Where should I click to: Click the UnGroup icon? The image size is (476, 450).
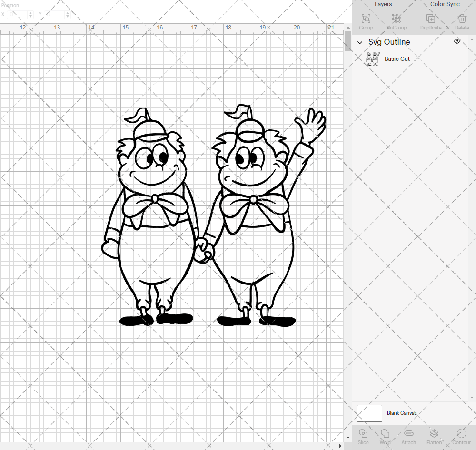[x=396, y=19]
